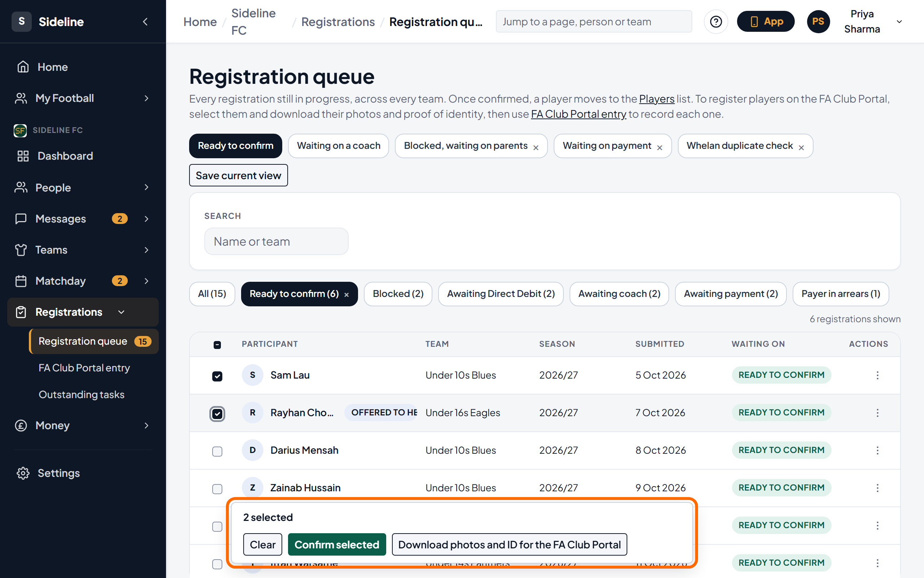The image size is (924, 578).
Task: Follow the Players link in description
Action: tap(656, 99)
